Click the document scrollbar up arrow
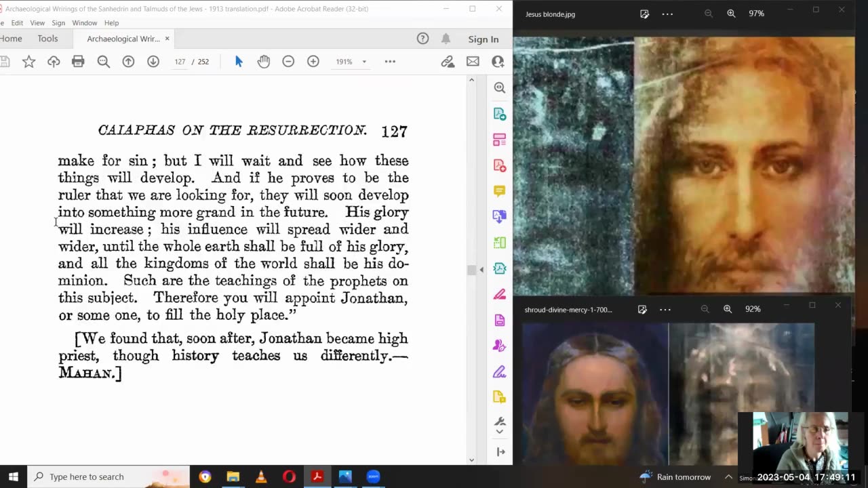The width and height of the screenshot is (868, 488). pyautogui.click(x=471, y=80)
